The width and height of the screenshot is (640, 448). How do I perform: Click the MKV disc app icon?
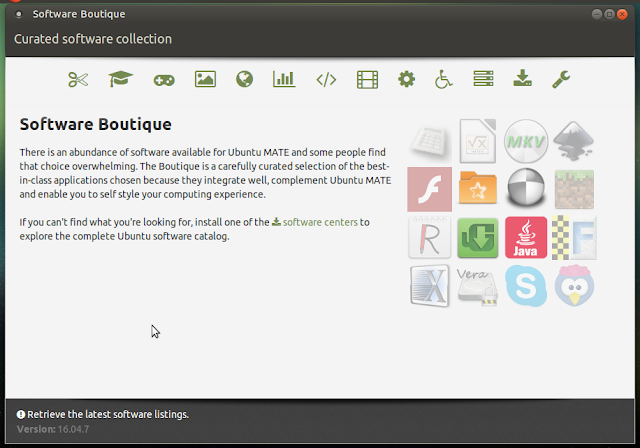click(526, 141)
